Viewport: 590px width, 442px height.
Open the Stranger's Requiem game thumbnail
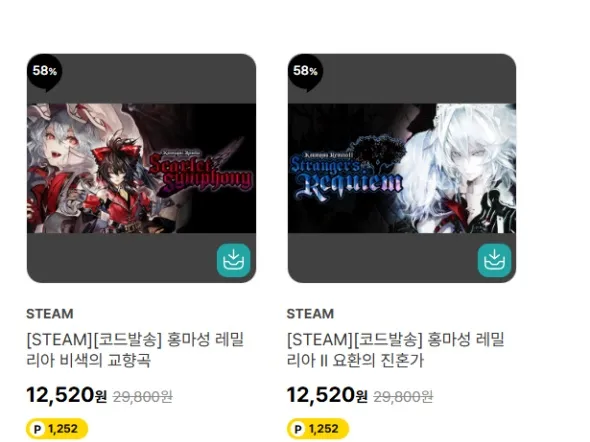(402, 168)
